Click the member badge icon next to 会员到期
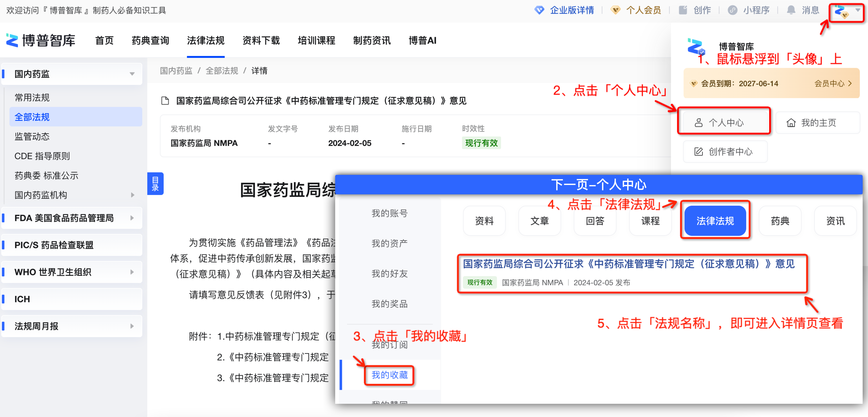This screenshot has height=417, width=868. tap(693, 83)
